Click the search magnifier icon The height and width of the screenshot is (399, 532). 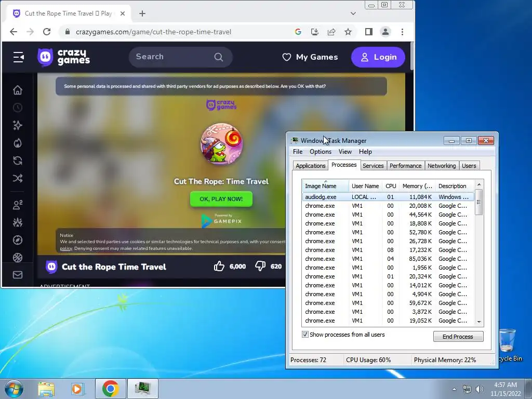point(219,57)
